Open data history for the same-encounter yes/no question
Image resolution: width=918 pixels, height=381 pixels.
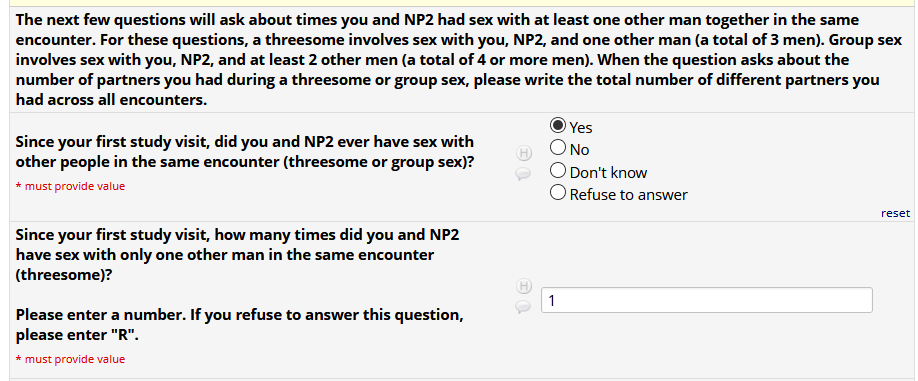coord(523,154)
